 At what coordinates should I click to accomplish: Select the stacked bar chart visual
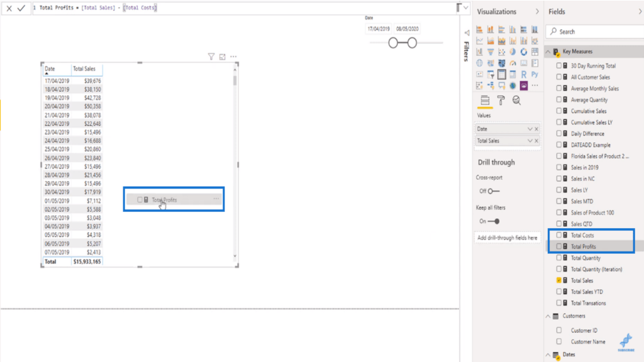click(479, 30)
